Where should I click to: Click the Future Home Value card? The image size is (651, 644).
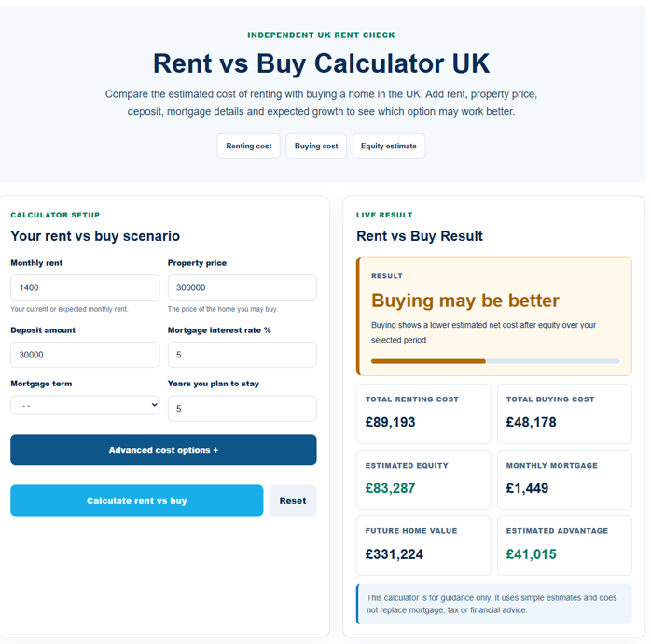click(423, 545)
